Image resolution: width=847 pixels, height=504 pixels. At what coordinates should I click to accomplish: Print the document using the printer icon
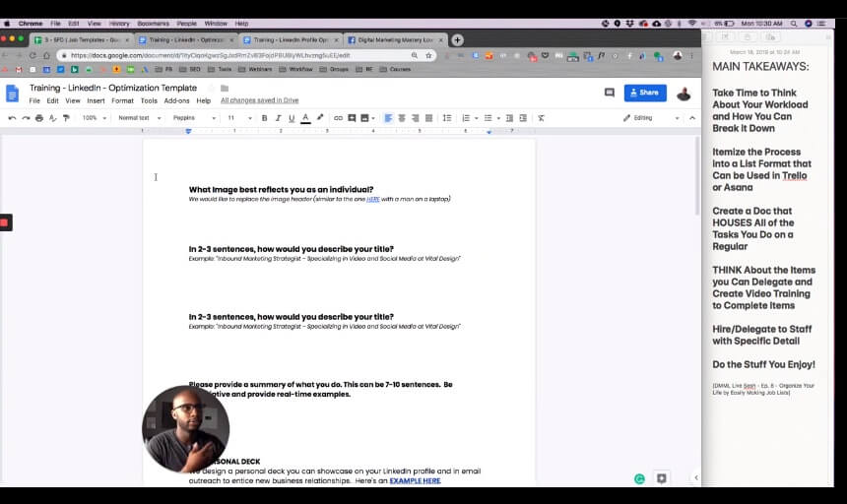tap(38, 118)
